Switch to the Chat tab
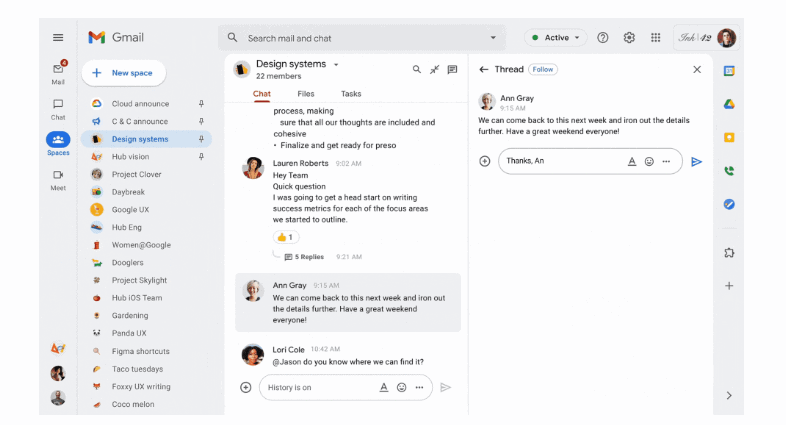786x425 pixels. click(262, 94)
